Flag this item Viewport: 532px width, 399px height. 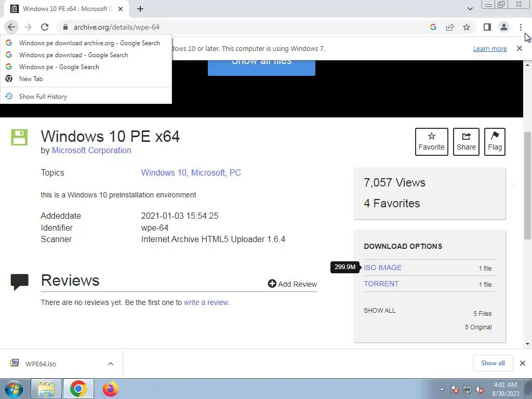495,142
